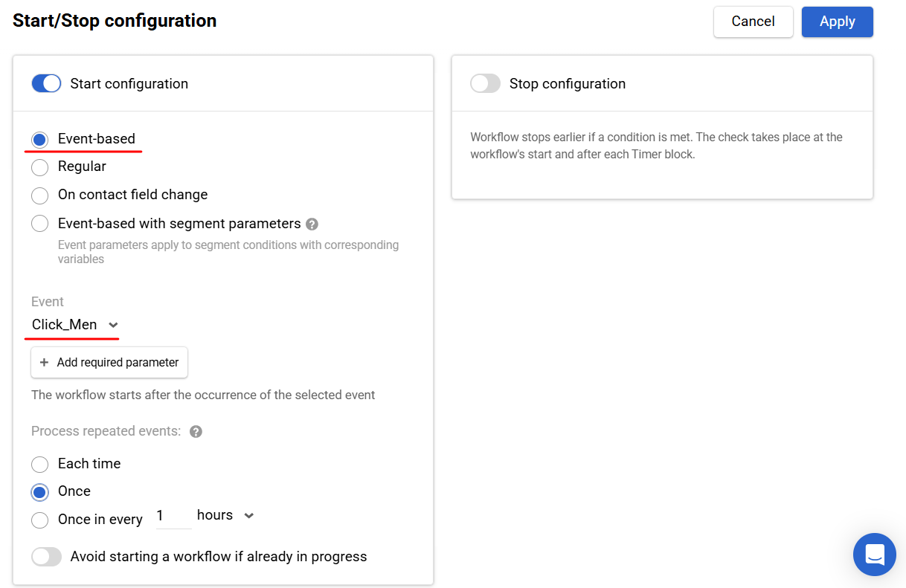
Task: Select the Regular start option
Action: [39, 167]
